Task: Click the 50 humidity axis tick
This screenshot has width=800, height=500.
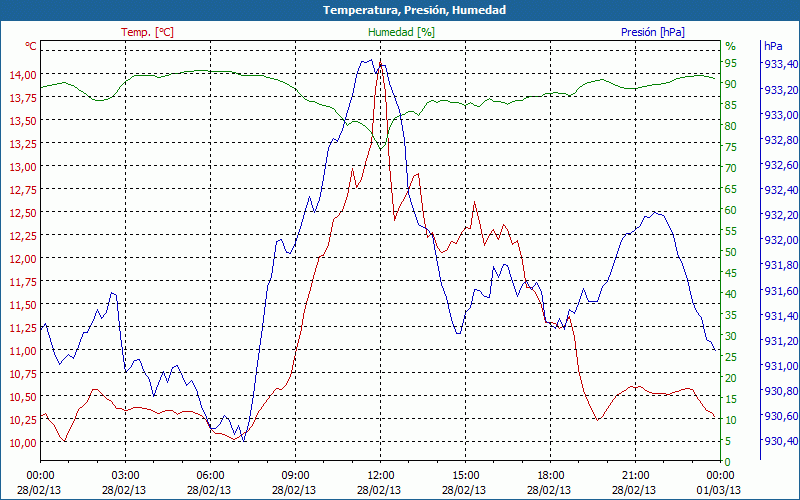Action: coord(731,252)
